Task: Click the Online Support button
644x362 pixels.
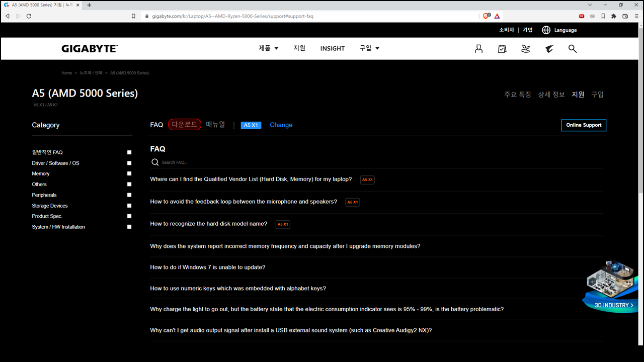Action: click(x=584, y=125)
